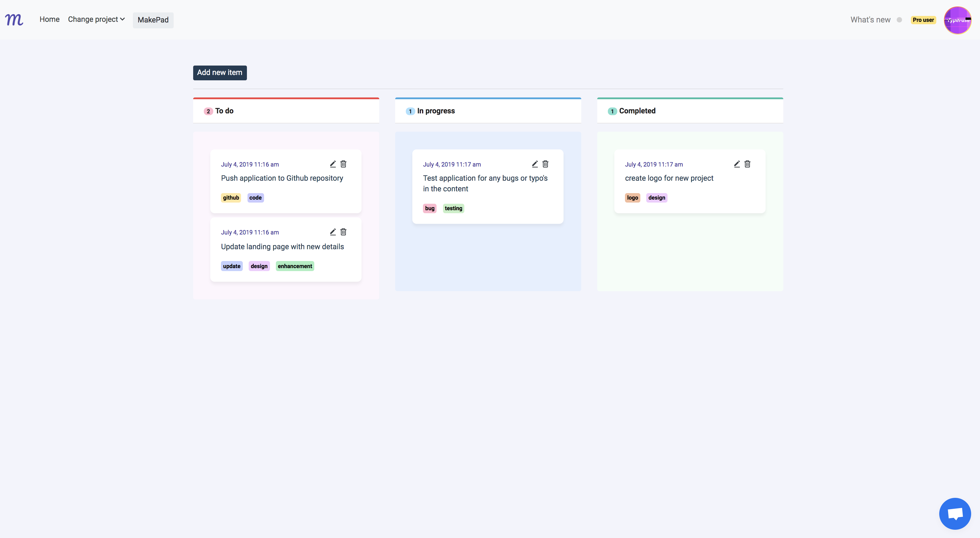Select the MakePad project tab

click(x=153, y=20)
